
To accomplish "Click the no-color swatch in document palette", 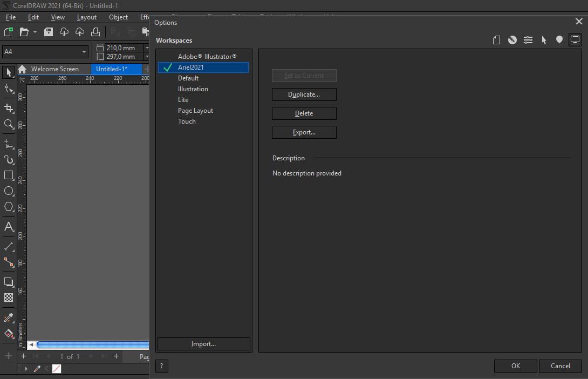I will click(x=57, y=369).
